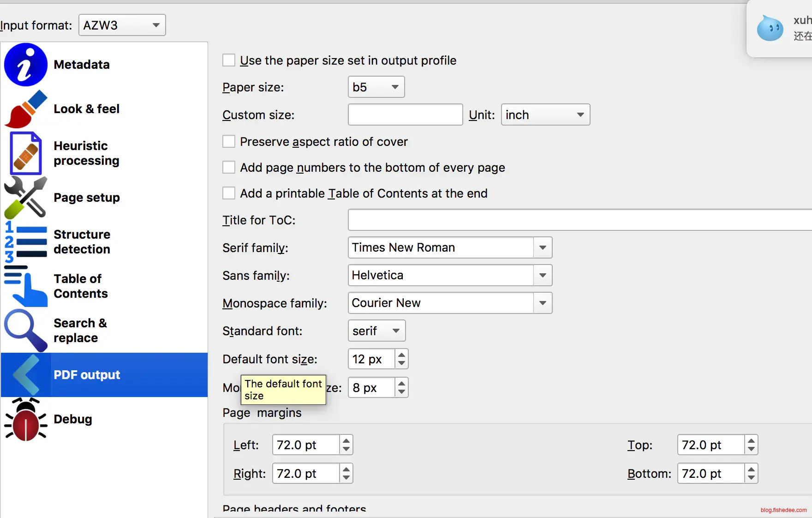This screenshot has width=812, height=518.
Task: Toggle Preserve aspect ratio of cover
Action: pos(229,142)
